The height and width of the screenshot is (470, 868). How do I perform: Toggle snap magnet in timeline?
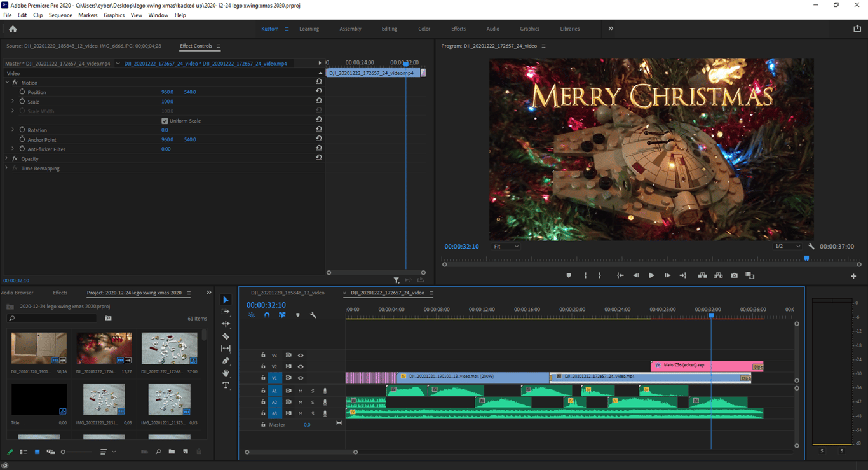click(x=267, y=315)
